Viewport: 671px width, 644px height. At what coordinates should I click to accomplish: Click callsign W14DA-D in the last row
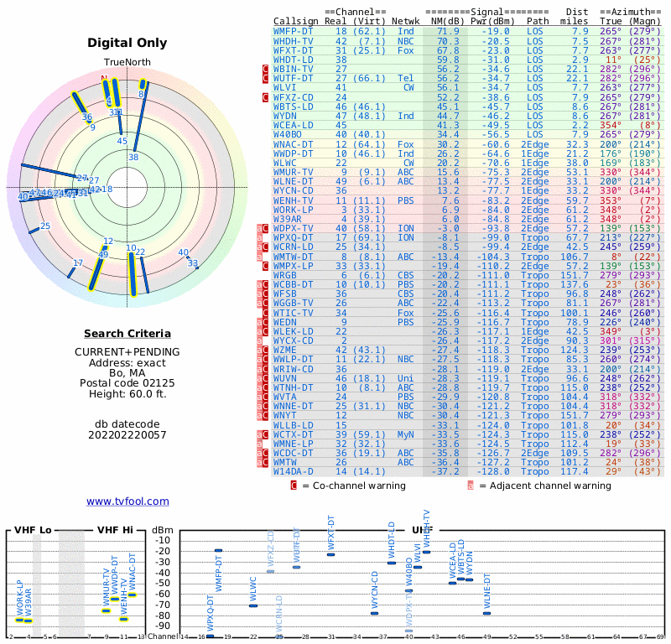293,471
